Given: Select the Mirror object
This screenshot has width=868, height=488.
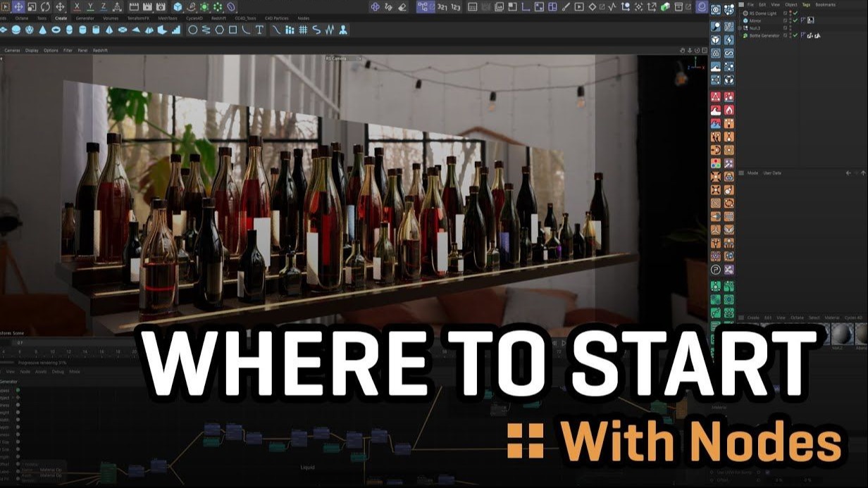Looking at the screenshot, I should (755, 20).
